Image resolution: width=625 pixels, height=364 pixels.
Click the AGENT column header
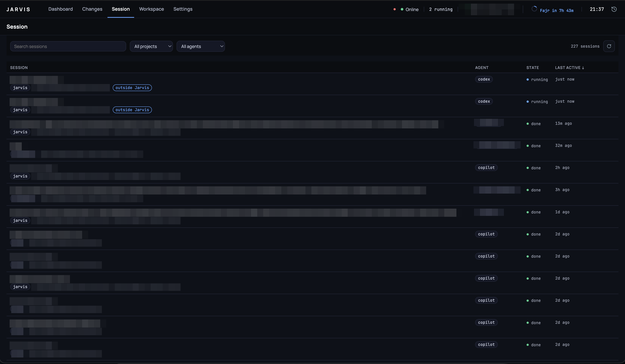point(482,68)
